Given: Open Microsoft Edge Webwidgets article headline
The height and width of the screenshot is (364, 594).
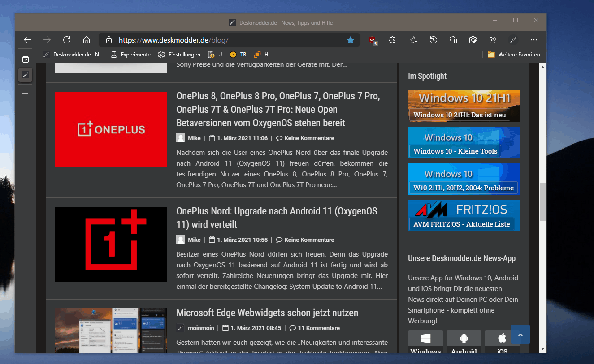Looking at the screenshot, I should [x=267, y=313].
